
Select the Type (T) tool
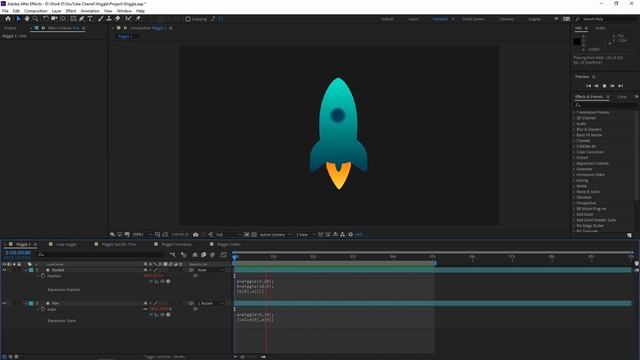tap(90, 19)
